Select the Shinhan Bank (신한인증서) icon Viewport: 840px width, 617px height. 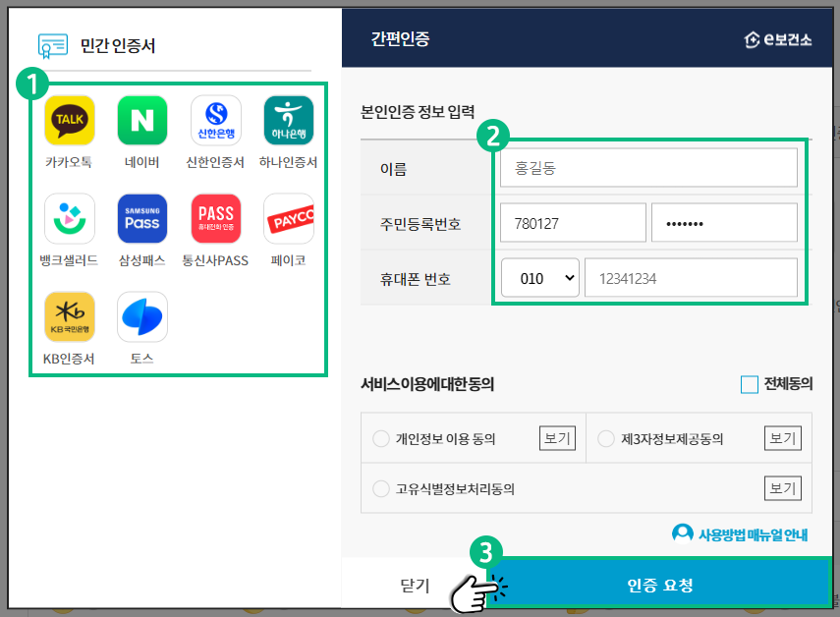pos(216,121)
